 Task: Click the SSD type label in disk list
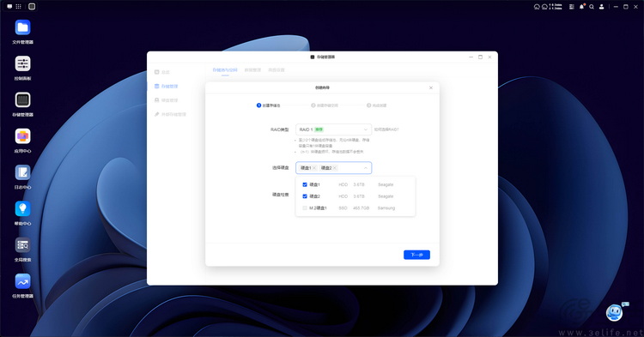click(343, 208)
